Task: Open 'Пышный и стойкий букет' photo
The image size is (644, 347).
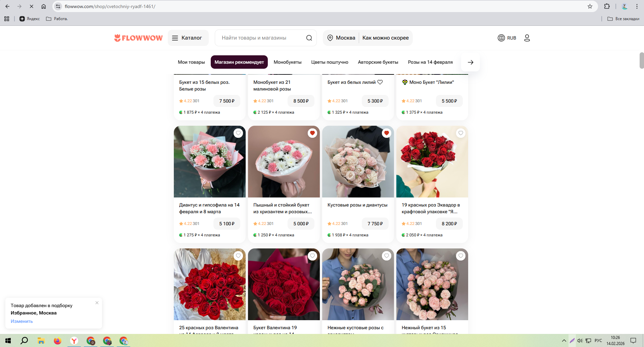Action: (284, 162)
